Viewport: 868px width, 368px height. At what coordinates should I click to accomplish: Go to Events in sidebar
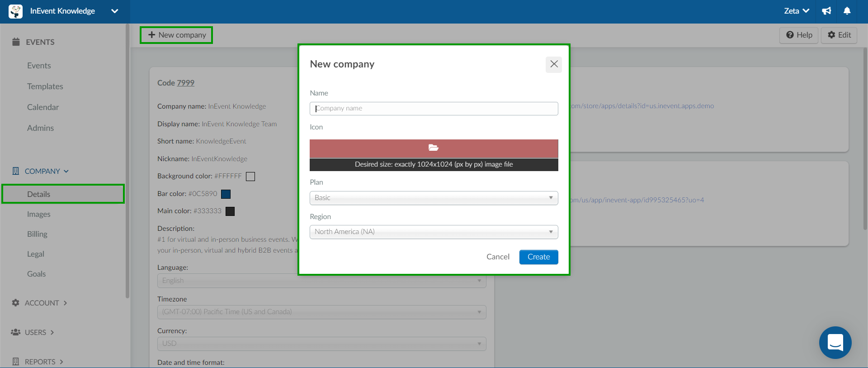point(39,66)
